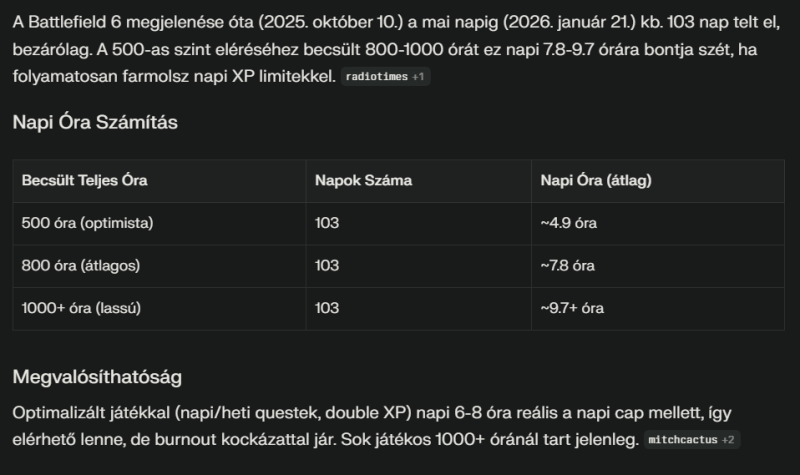Click the "~7.8 óra" table cell
Viewport: 800px width, 475px height.
[567, 266]
